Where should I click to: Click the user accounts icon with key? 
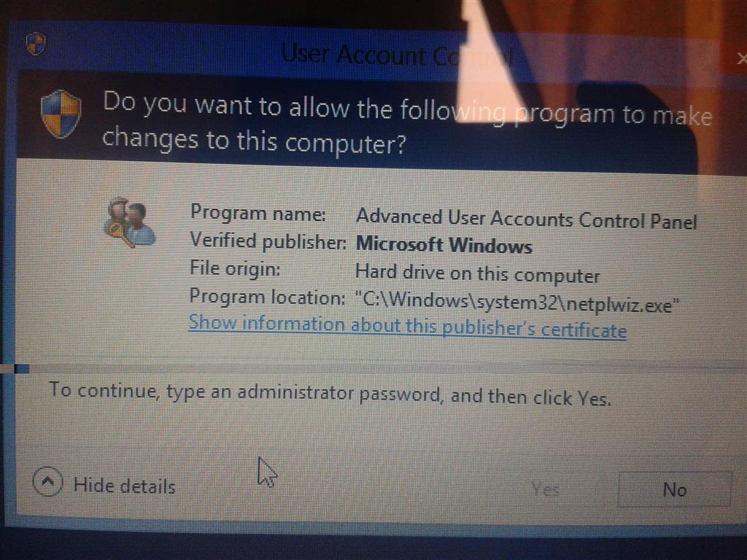pyautogui.click(x=129, y=222)
